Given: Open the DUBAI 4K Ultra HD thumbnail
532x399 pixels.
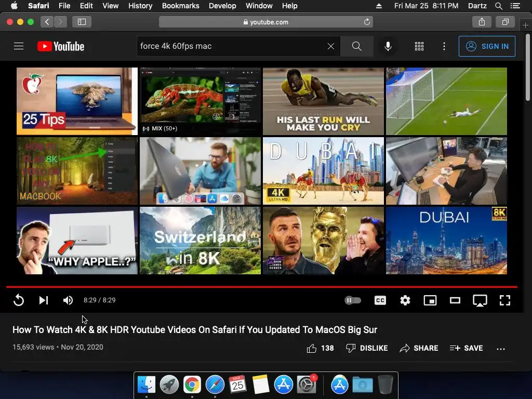Looking at the screenshot, I should pyautogui.click(x=323, y=170).
